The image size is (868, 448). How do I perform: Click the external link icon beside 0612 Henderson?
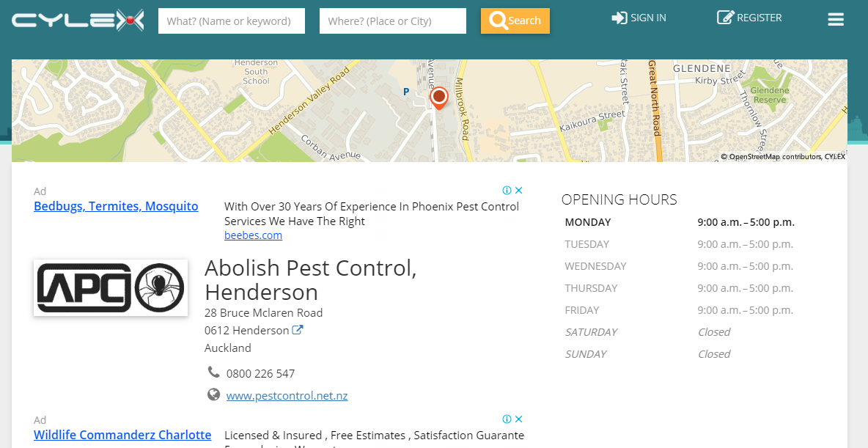click(297, 330)
